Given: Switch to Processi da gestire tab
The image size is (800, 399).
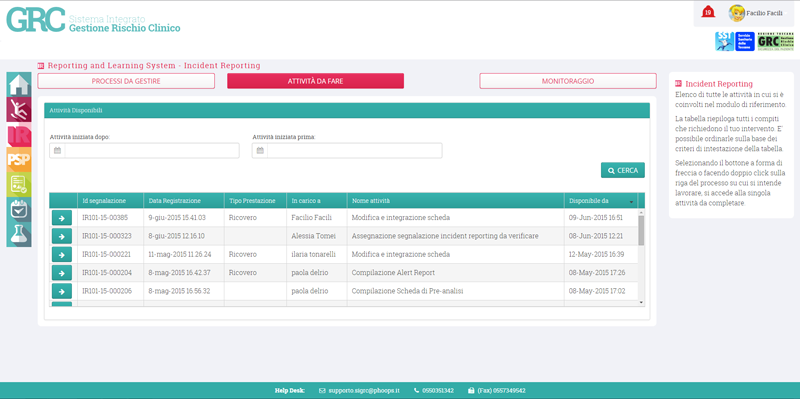Looking at the screenshot, I should click(126, 81).
